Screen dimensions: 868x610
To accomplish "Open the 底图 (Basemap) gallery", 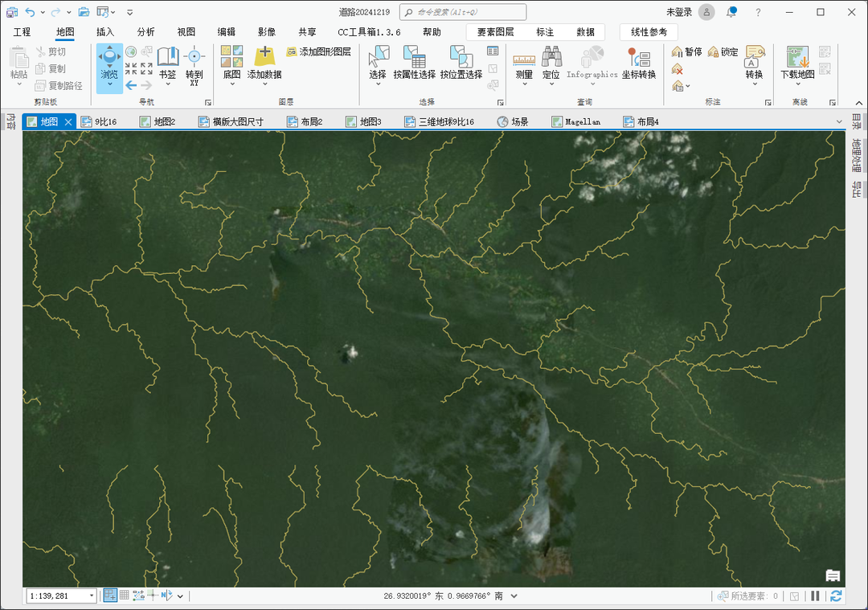I will point(232,65).
